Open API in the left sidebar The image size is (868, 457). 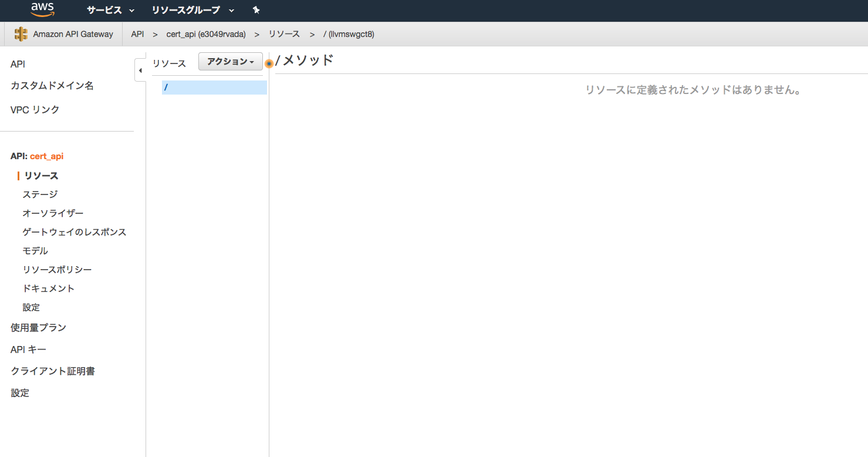pos(18,64)
